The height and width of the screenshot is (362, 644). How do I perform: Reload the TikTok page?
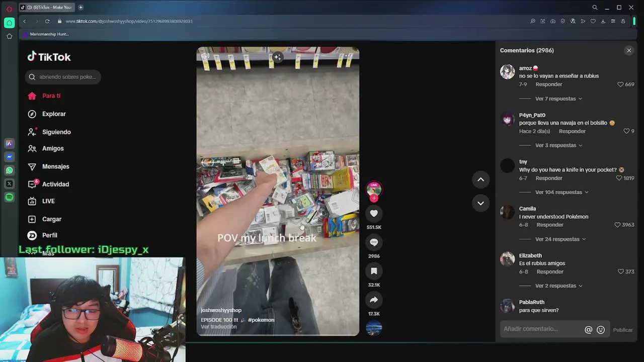click(47, 21)
